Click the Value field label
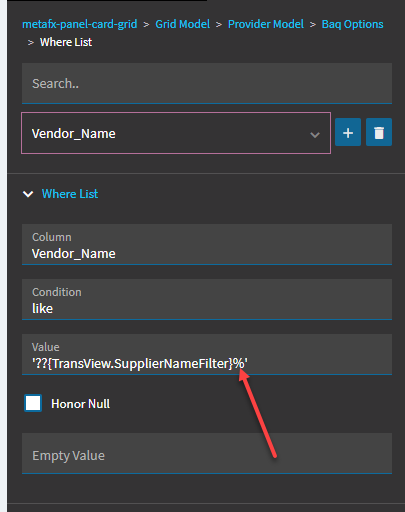Image resolution: width=405 pixels, height=512 pixels. (46, 347)
